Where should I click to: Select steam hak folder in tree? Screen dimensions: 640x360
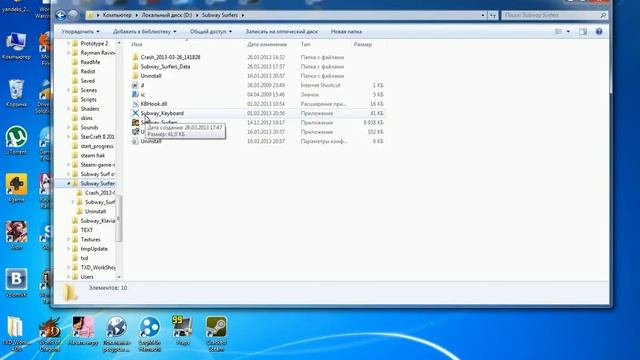click(x=93, y=155)
